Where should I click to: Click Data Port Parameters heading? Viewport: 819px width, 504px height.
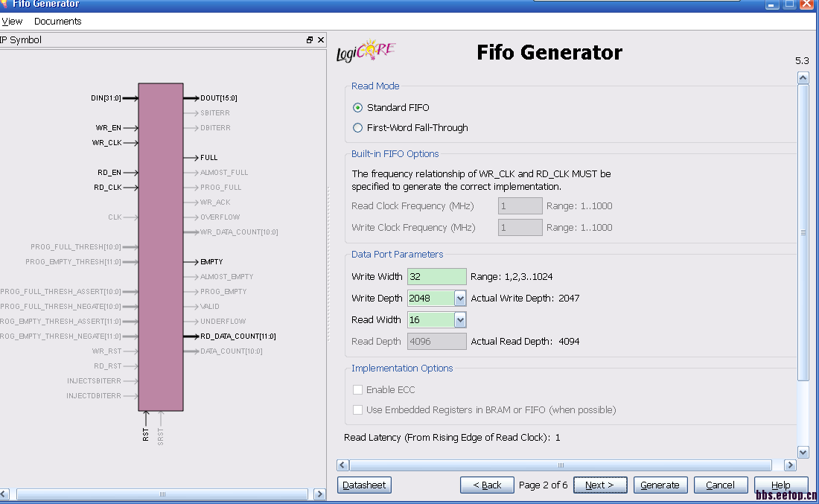tap(397, 255)
